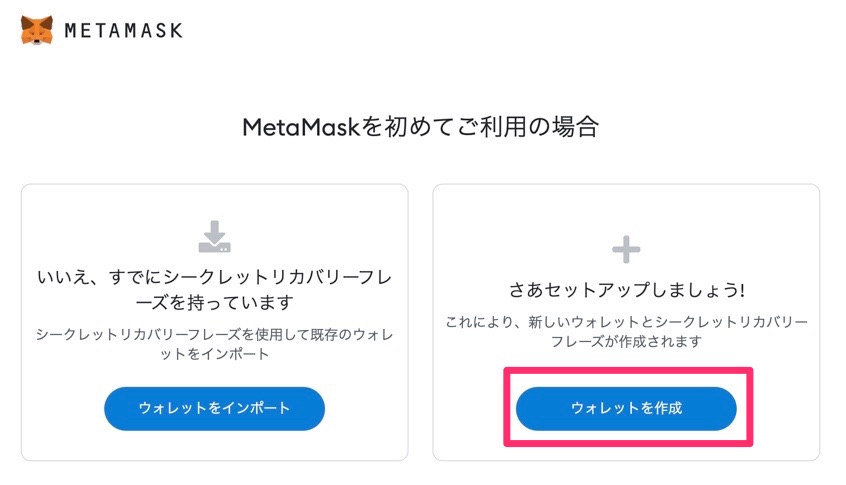Click the さあセットアップしましょう! title
The image size is (846, 485).
tap(626, 290)
